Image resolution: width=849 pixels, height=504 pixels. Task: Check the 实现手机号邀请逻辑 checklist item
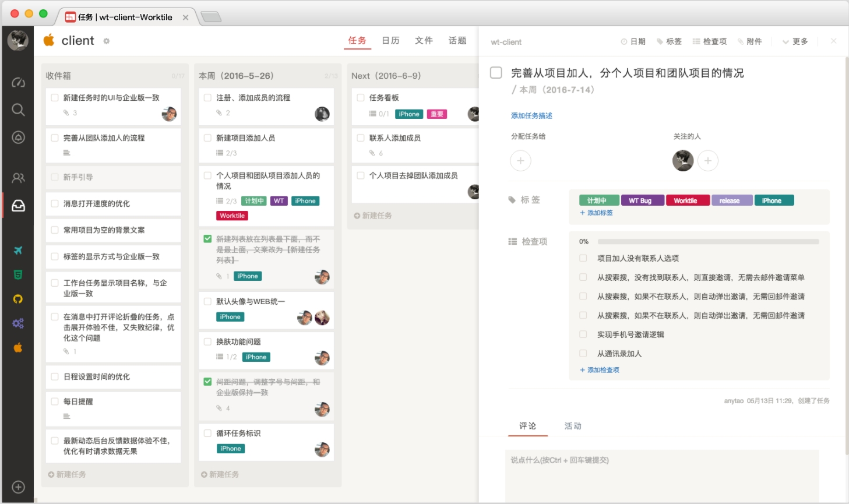coord(583,334)
